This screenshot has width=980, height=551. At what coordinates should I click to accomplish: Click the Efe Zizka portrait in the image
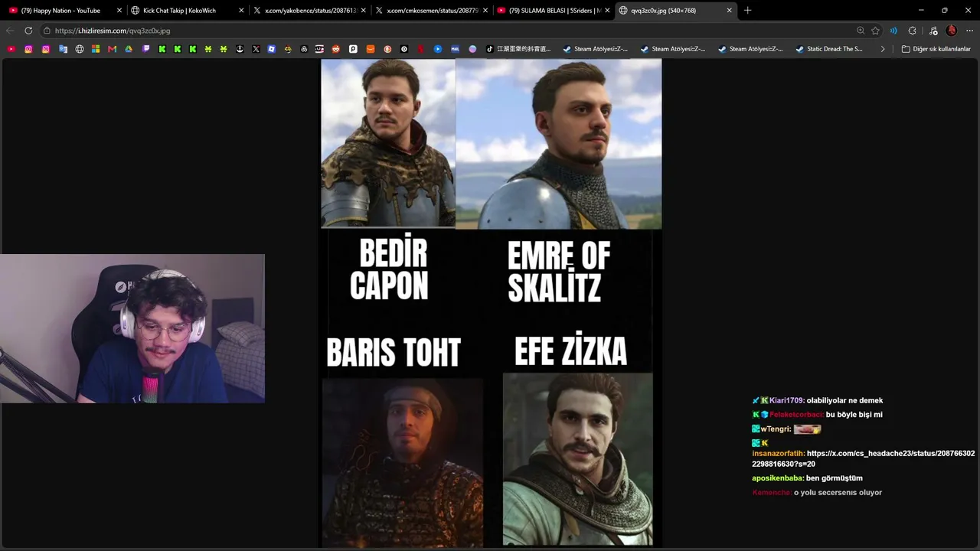578,459
